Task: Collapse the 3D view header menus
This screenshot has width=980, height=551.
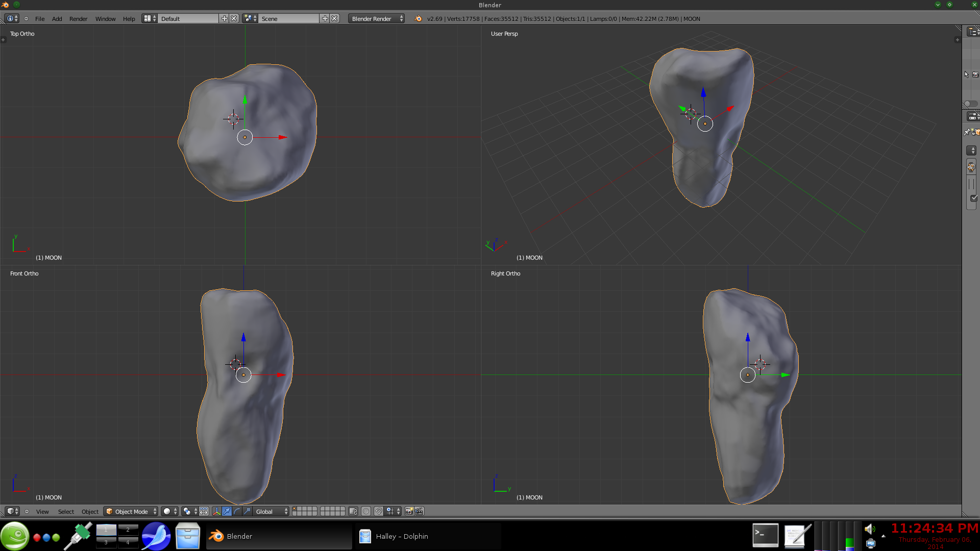Action: 27,511
